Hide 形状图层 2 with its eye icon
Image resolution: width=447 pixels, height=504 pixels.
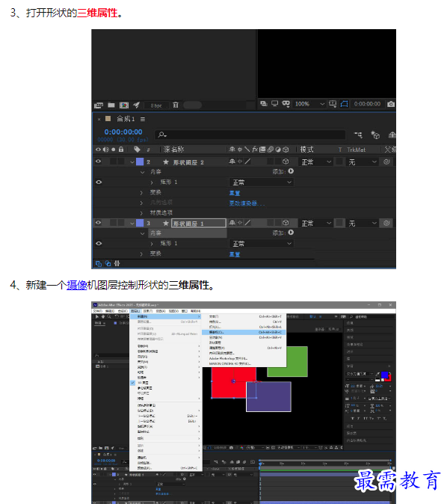point(99,162)
